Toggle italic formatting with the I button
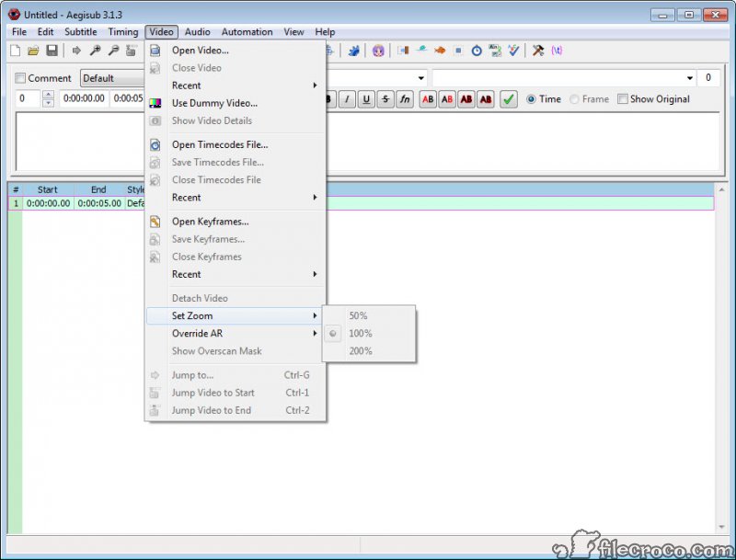The width and height of the screenshot is (736, 560). tap(347, 99)
